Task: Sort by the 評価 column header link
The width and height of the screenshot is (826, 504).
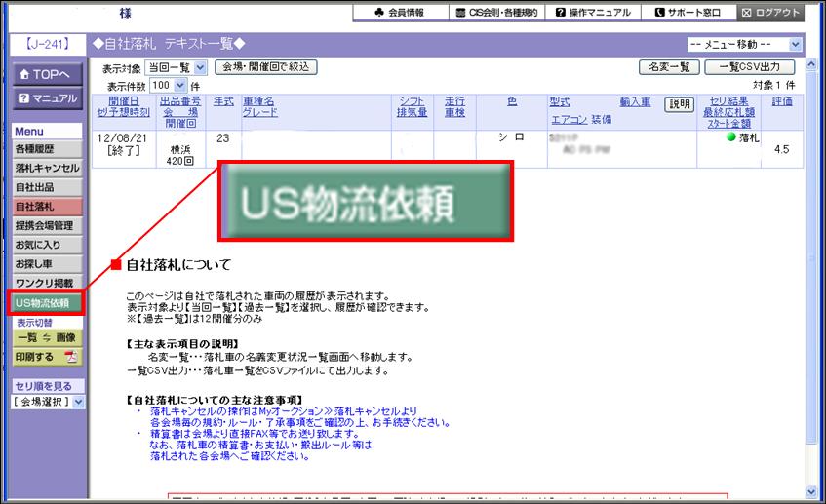Action: (x=781, y=101)
